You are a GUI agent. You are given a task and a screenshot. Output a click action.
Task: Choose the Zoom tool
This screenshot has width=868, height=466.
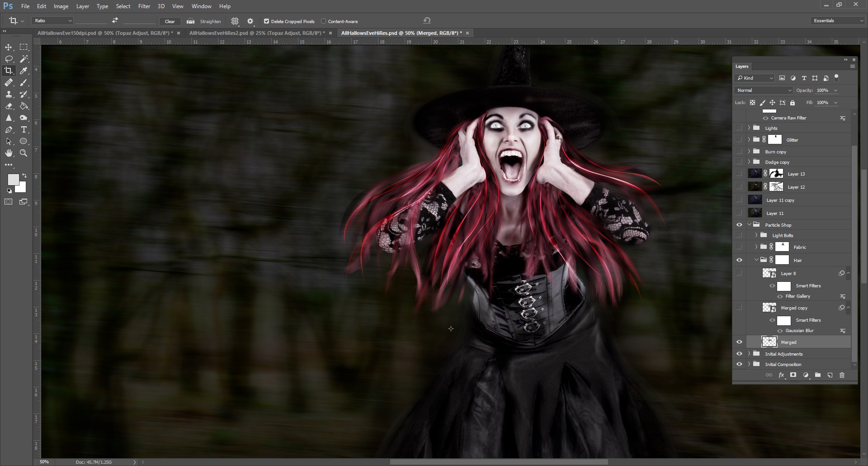click(x=24, y=153)
